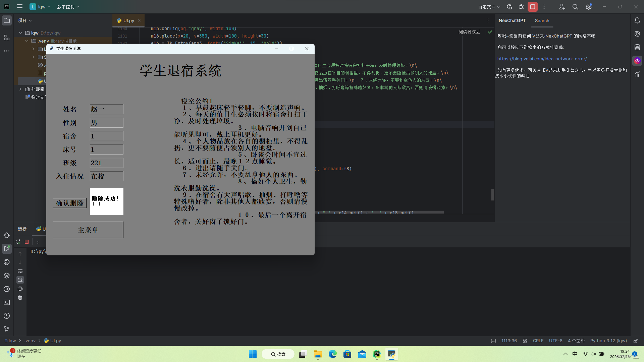
Task: Open the AI assistant spiral icon in right sidebar
Action: click(637, 34)
